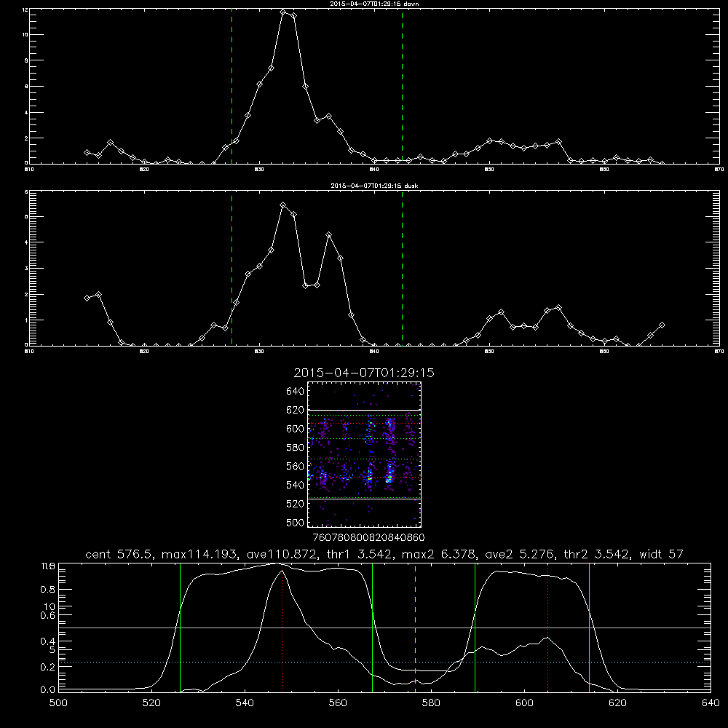The width and height of the screenshot is (728, 728).
Task: Click the '870' x-axis label of dusk plot
Action: pos(719,352)
